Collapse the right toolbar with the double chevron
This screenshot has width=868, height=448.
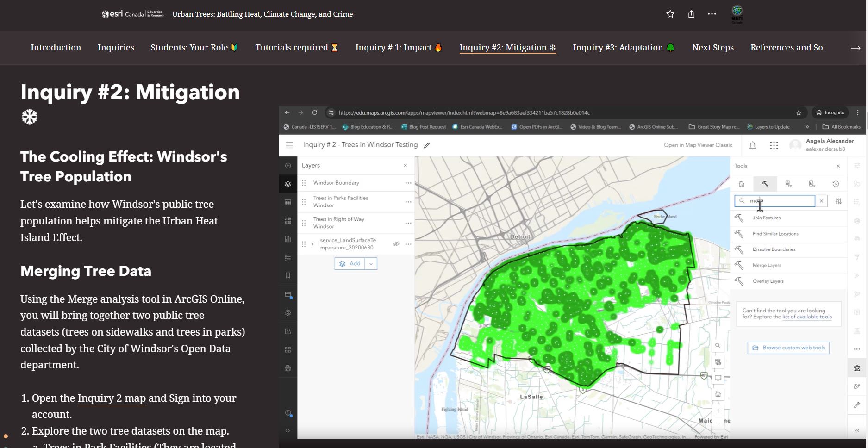(857, 431)
